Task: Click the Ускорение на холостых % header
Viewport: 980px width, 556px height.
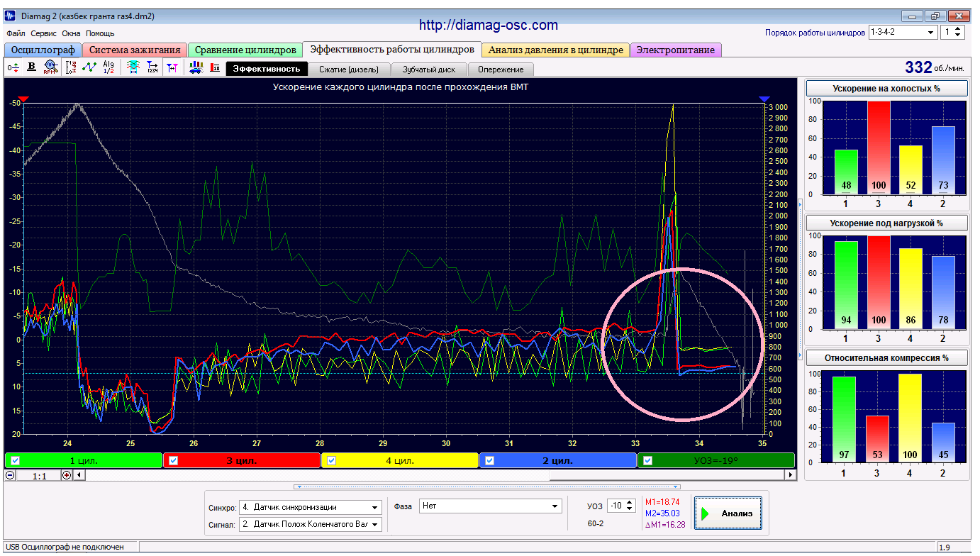Action: coord(886,89)
